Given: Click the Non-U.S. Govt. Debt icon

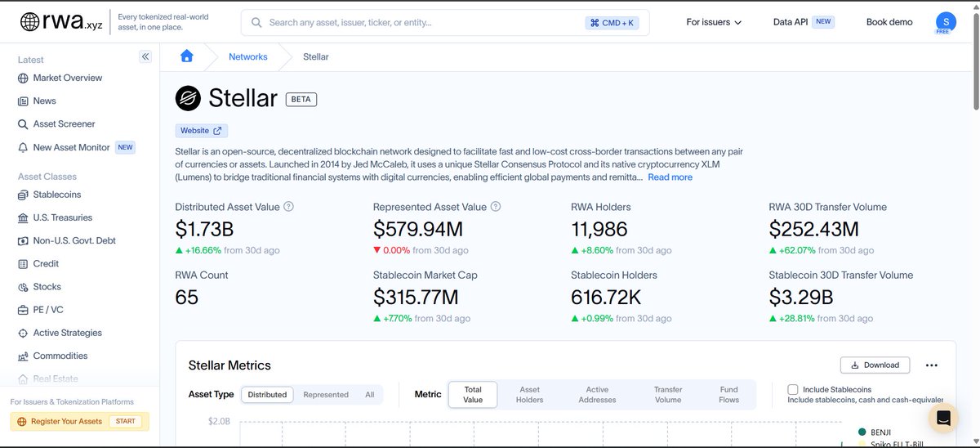Looking at the screenshot, I should (x=23, y=241).
